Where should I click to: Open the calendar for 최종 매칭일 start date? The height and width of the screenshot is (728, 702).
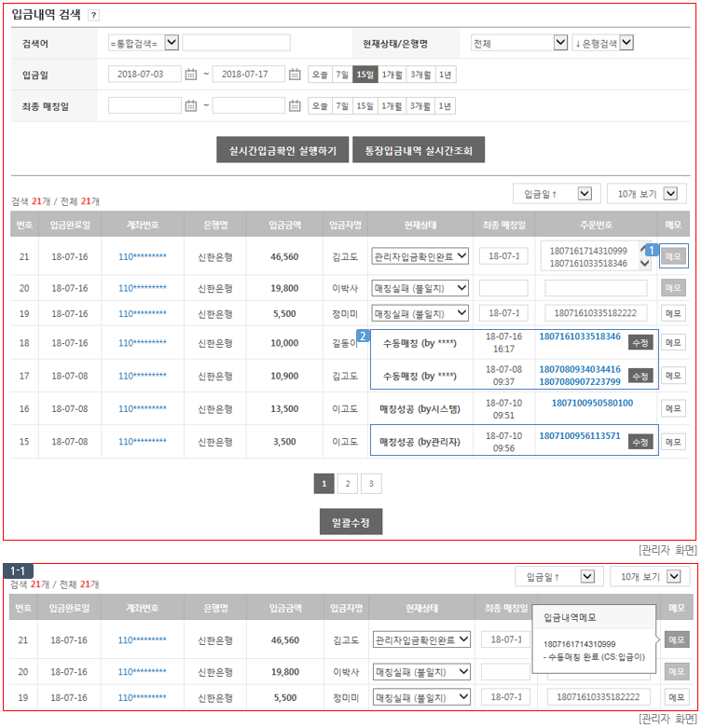pos(191,105)
